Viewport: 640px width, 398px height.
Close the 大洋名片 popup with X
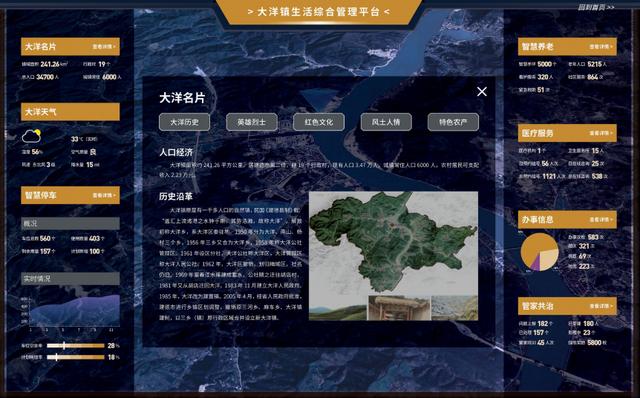pos(482,91)
